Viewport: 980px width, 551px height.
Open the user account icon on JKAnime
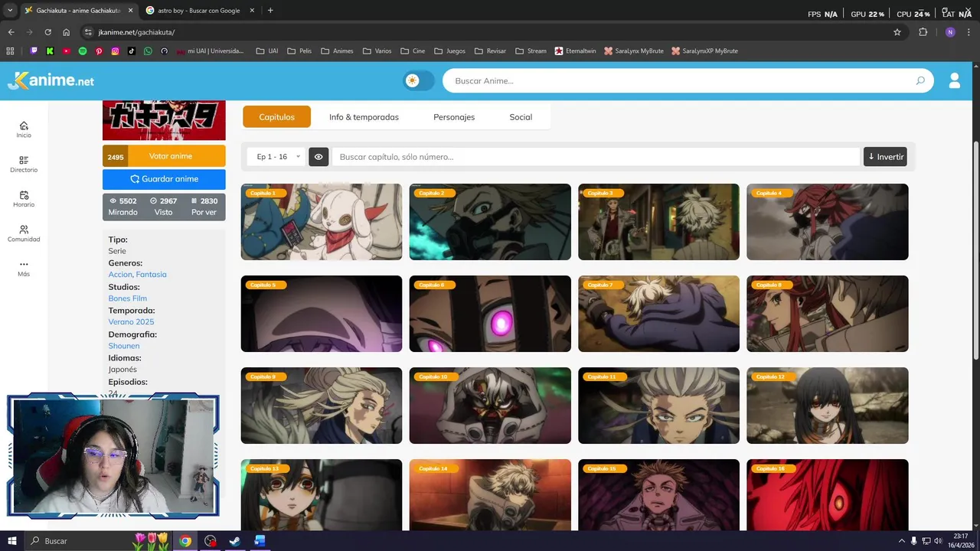955,80
